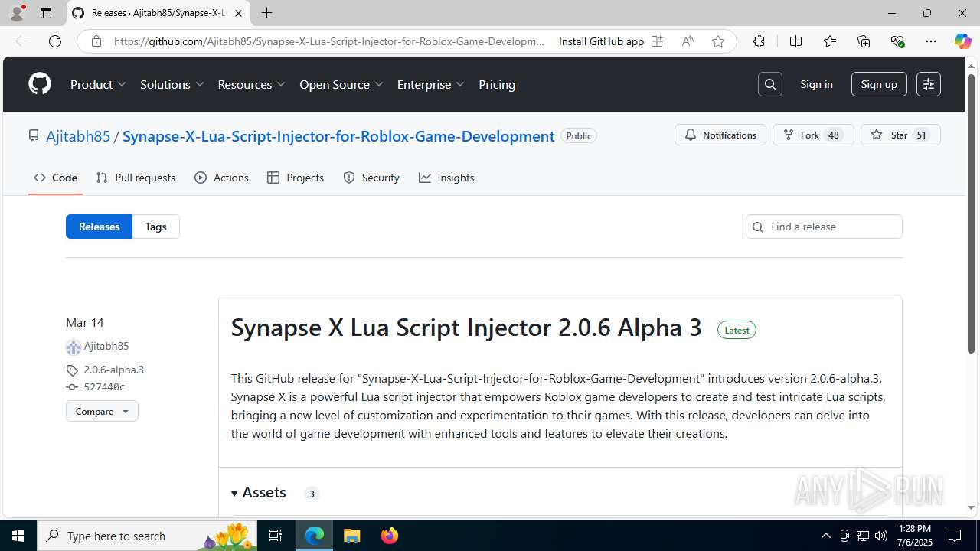This screenshot has height=551, width=980.
Task: Open Ajitabh85 owner profile link in header
Action: pyautogui.click(x=78, y=136)
